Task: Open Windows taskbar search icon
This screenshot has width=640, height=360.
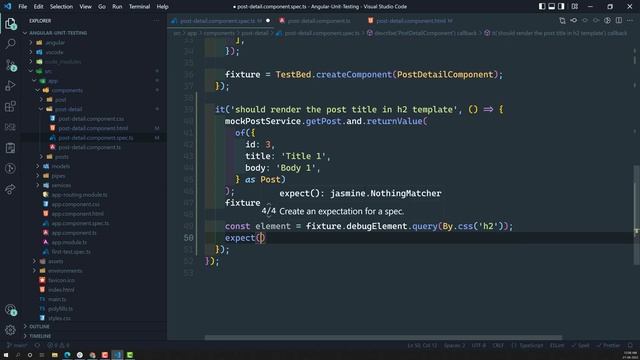Action: coord(18,355)
